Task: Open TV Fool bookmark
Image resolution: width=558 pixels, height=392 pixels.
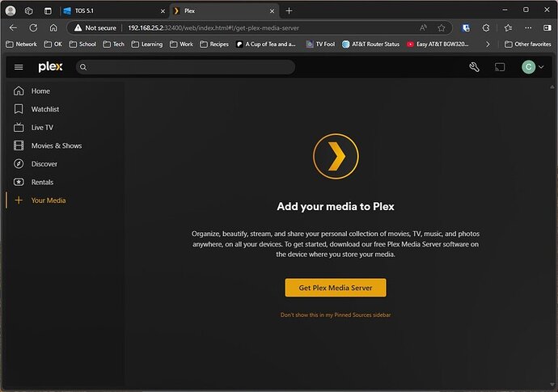Action: [320, 44]
